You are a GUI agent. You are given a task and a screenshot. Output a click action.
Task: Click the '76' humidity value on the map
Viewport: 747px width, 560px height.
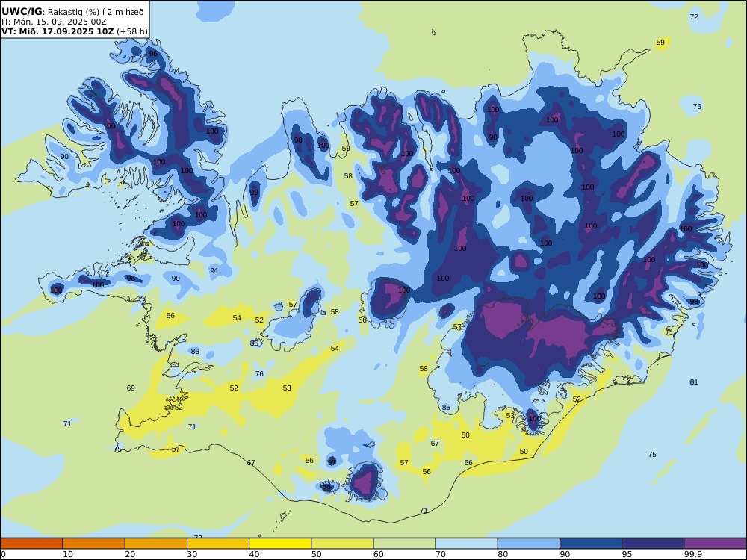click(259, 374)
